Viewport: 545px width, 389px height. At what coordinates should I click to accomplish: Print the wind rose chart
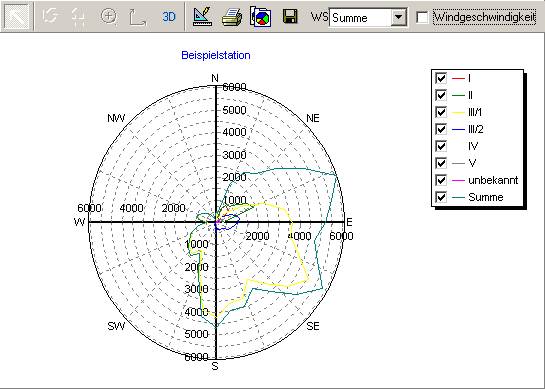click(x=232, y=17)
